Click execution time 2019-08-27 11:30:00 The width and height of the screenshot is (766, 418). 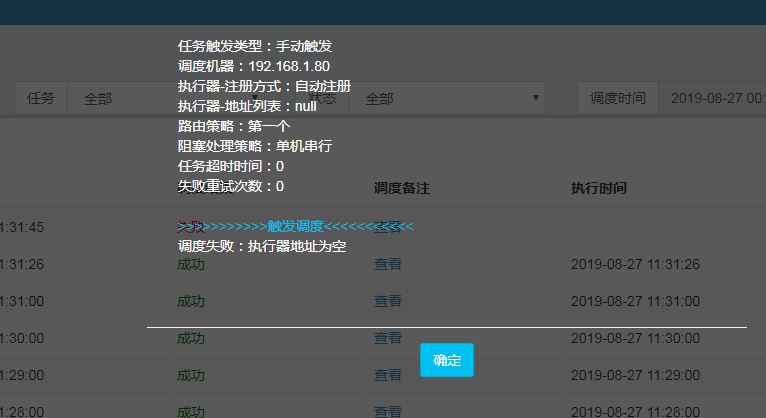coord(636,338)
